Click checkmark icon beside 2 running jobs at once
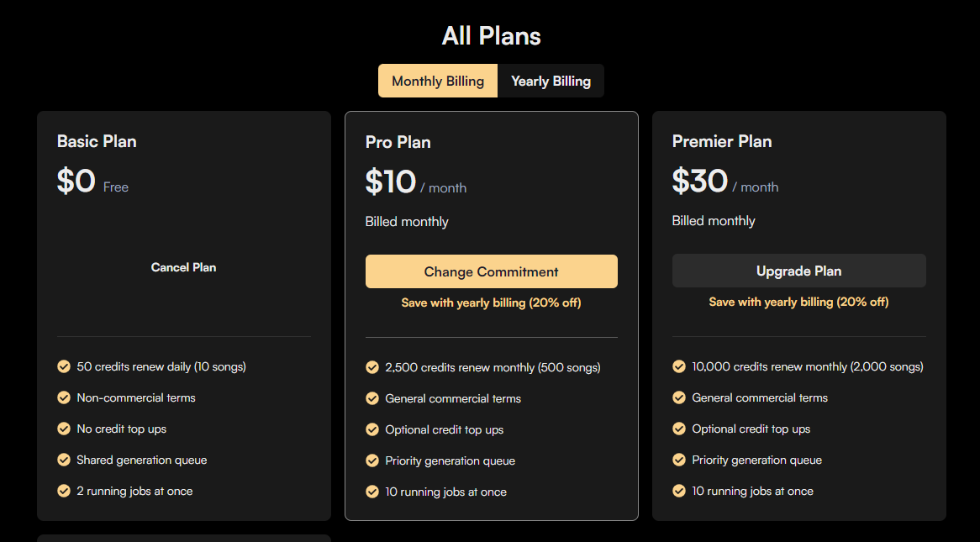Screen dimensions: 980x542 tap(64, 492)
